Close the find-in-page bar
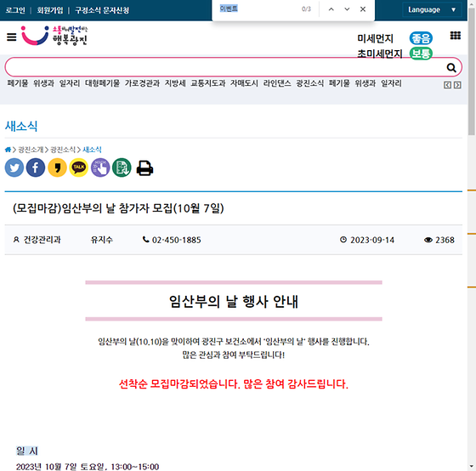 (x=363, y=9)
